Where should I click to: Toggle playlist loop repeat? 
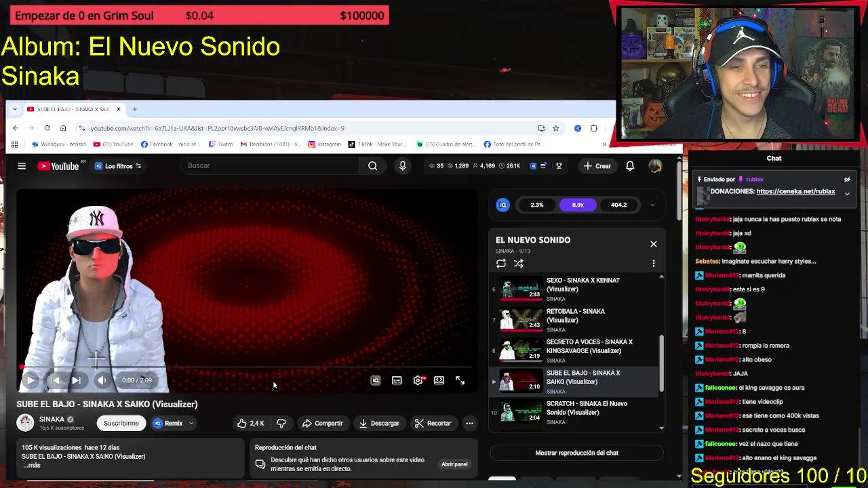pos(501,264)
